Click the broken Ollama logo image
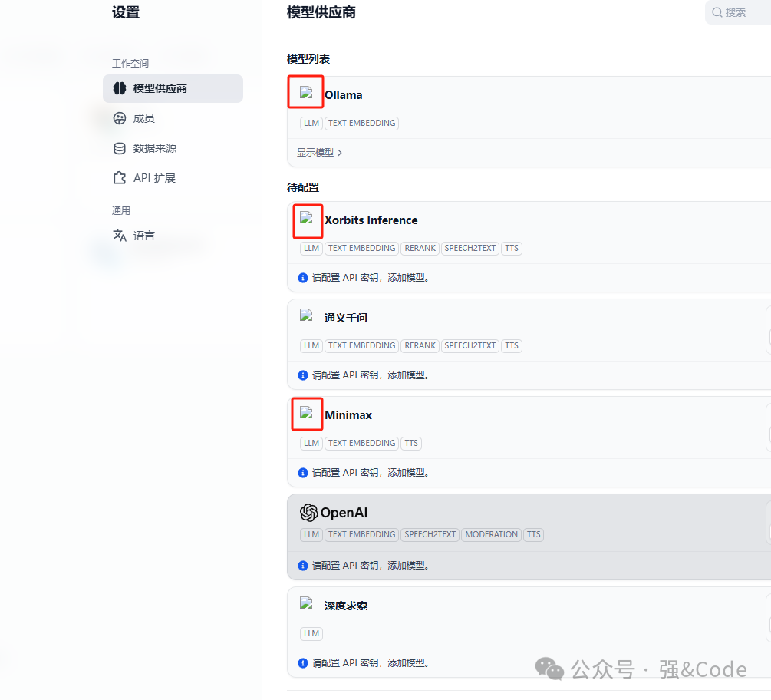The height and width of the screenshot is (700, 771). coord(306,92)
